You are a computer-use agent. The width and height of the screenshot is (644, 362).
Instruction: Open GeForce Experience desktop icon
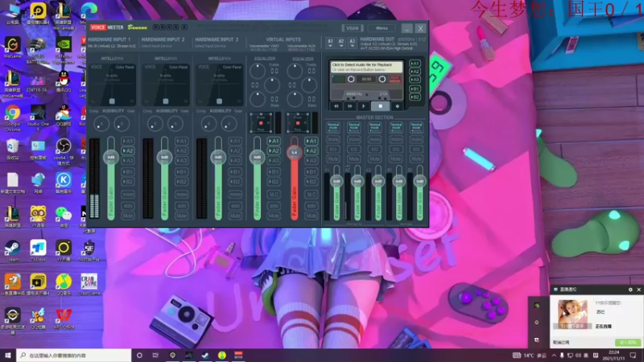(64, 50)
